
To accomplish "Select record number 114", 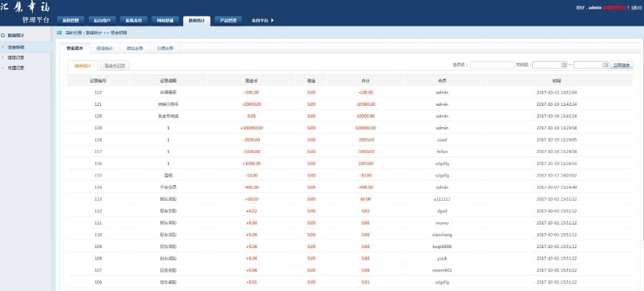I will point(98,187).
